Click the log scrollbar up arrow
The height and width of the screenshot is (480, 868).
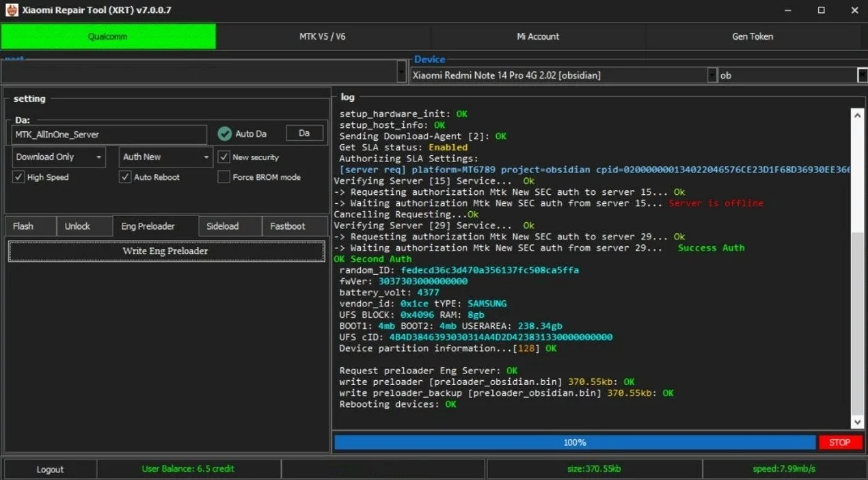point(858,115)
